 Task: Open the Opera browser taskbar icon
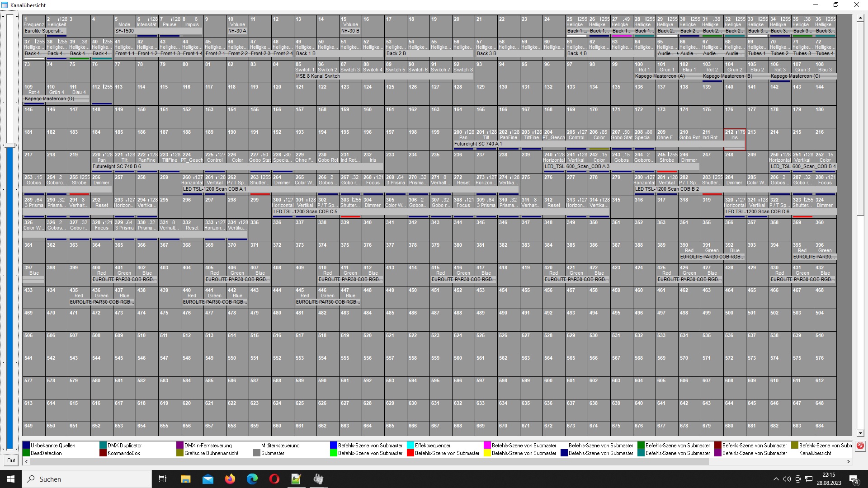click(x=274, y=479)
